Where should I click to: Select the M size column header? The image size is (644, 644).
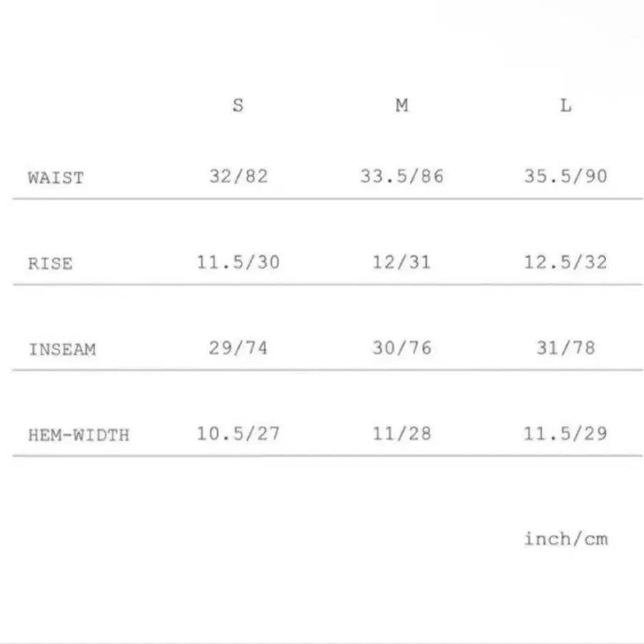pos(401,106)
